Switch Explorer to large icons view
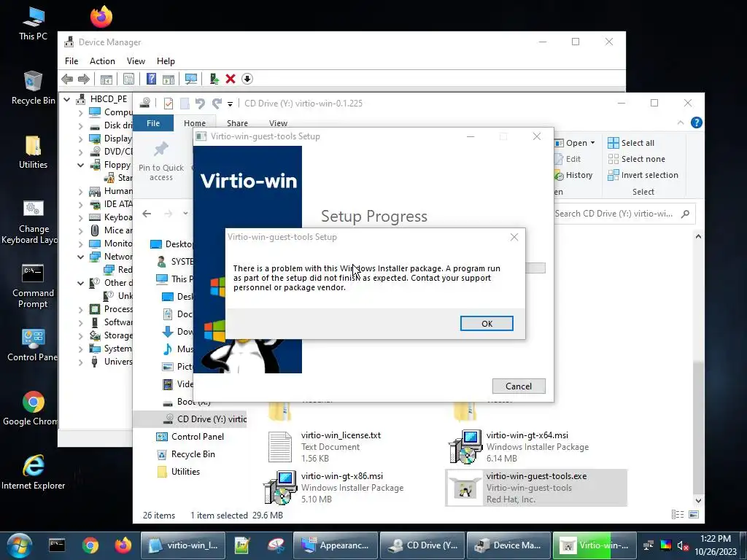 pyautogui.click(x=694, y=515)
